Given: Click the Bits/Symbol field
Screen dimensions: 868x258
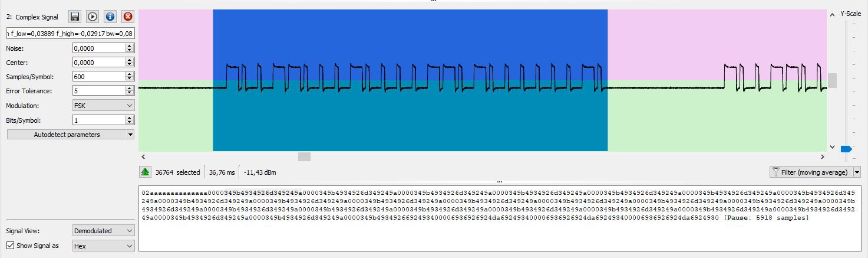Looking at the screenshot, I should tap(98, 120).
